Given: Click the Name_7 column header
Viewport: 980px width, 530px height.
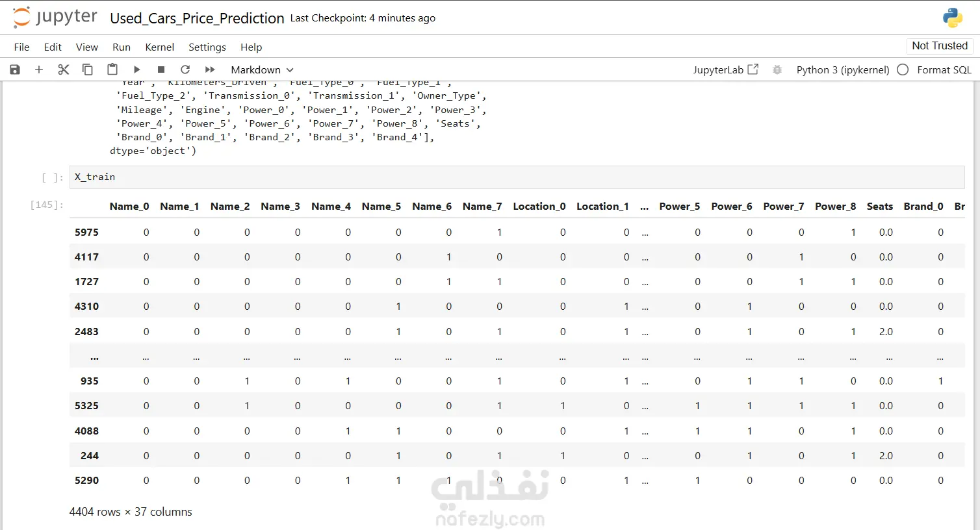Looking at the screenshot, I should pyautogui.click(x=482, y=206).
